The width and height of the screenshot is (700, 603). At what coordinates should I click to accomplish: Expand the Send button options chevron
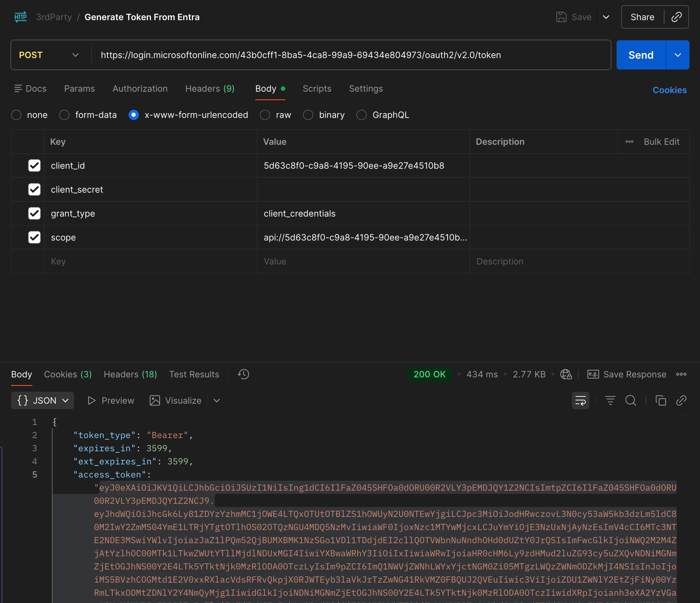point(677,55)
